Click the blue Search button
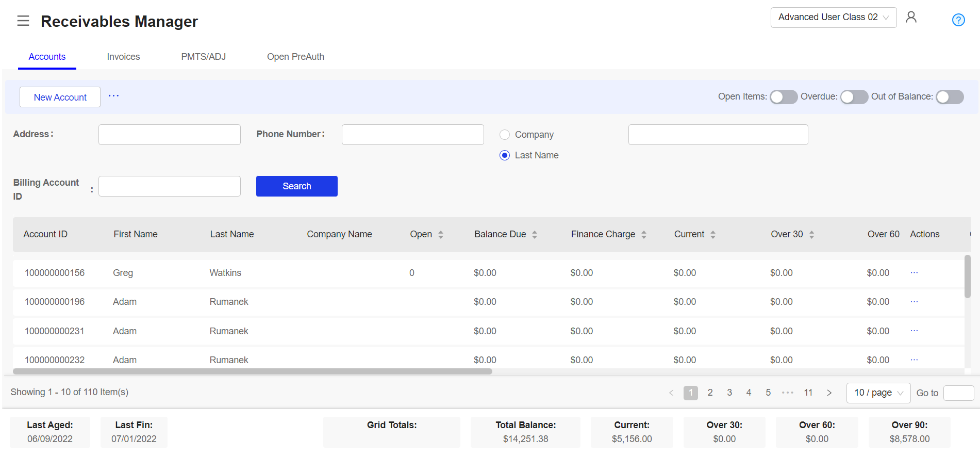The height and width of the screenshot is (456, 980). 297,186
